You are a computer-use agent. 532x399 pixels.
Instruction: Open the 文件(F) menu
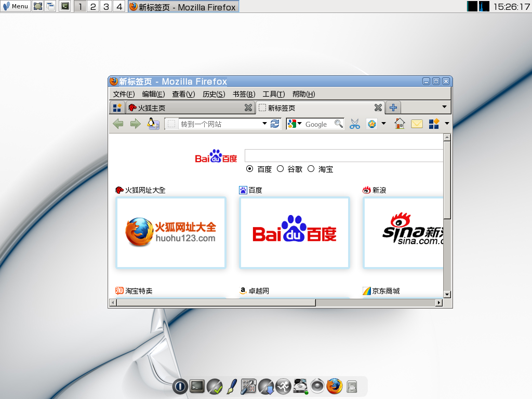click(124, 94)
